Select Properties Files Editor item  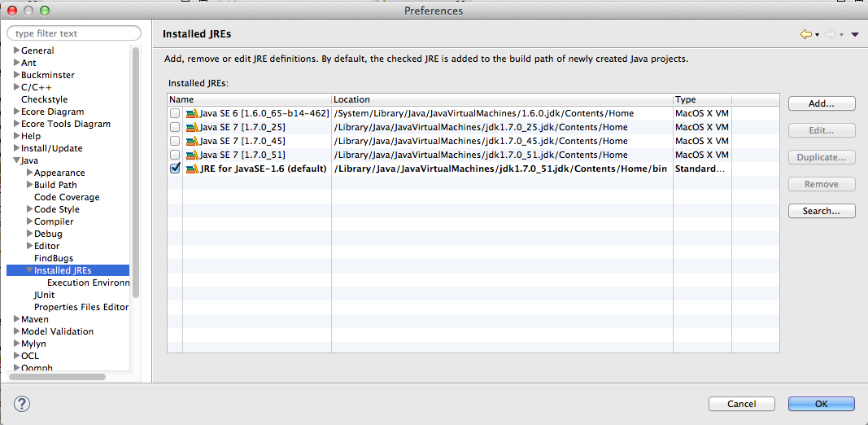pyautogui.click(x=81, y=307)
